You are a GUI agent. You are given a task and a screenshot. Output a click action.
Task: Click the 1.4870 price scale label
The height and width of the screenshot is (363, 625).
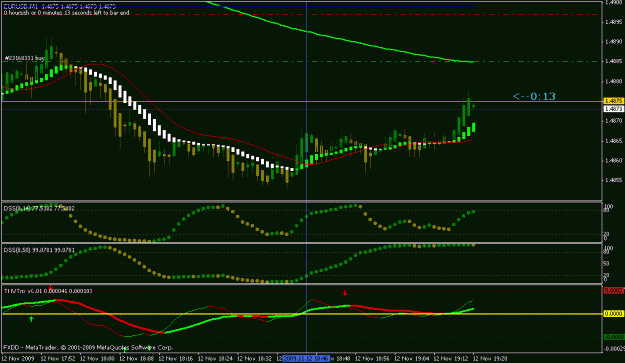[x=614, y=120]
